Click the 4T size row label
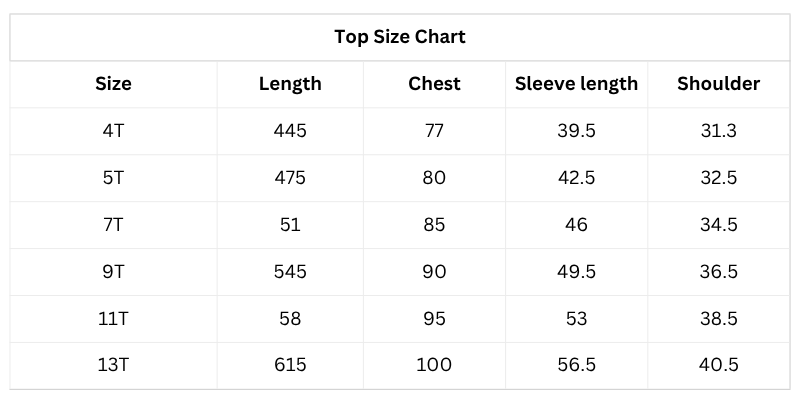Viewport: 800px width, 400px height. point(113,131)
